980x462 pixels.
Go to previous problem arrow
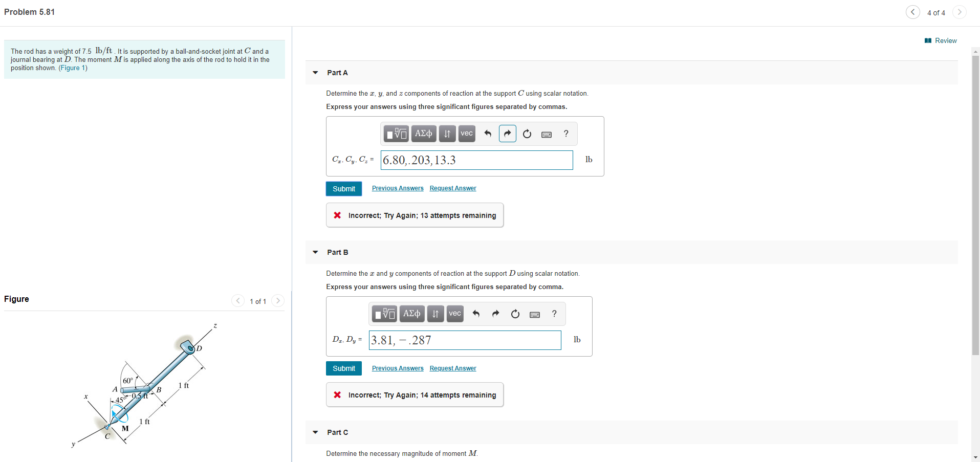(912, 12)
